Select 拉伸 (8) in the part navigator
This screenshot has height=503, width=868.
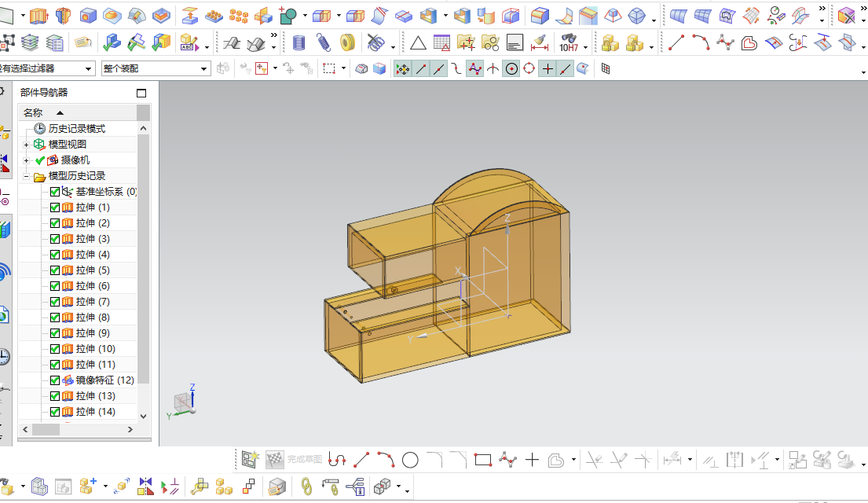pos(93,318)
